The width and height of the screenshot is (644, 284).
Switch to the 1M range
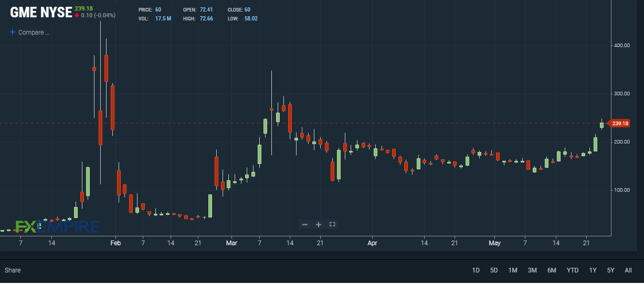(513, 270)
